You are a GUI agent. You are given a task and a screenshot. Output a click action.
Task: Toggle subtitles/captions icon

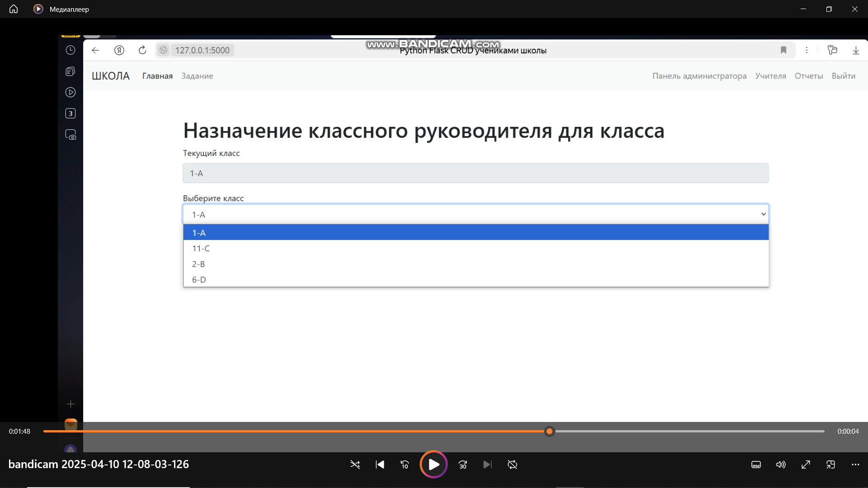tap(756, 465)
